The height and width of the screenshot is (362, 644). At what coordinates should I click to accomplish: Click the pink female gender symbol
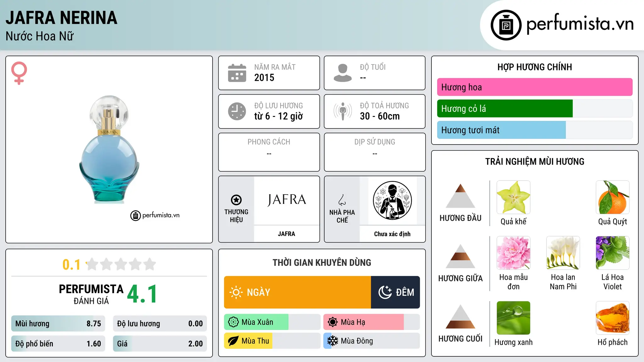(19, 73)
